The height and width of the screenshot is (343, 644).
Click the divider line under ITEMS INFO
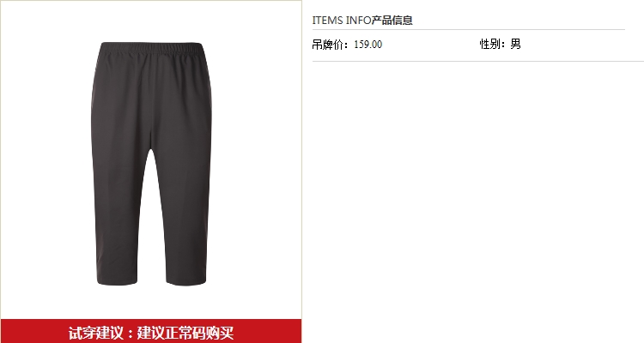pos(469,29)
